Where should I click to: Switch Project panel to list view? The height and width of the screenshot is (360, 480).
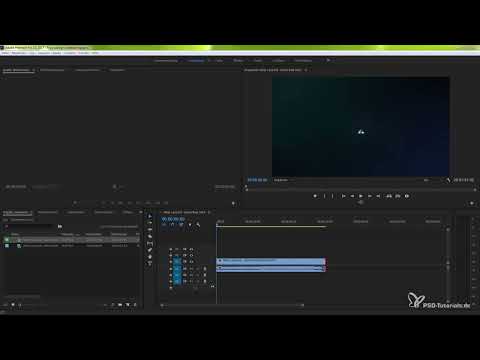[13, 305]
